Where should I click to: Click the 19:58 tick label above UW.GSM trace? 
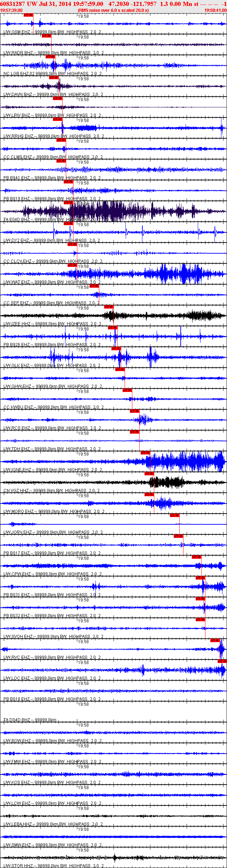pyautogui.click(x=83, y=16)
